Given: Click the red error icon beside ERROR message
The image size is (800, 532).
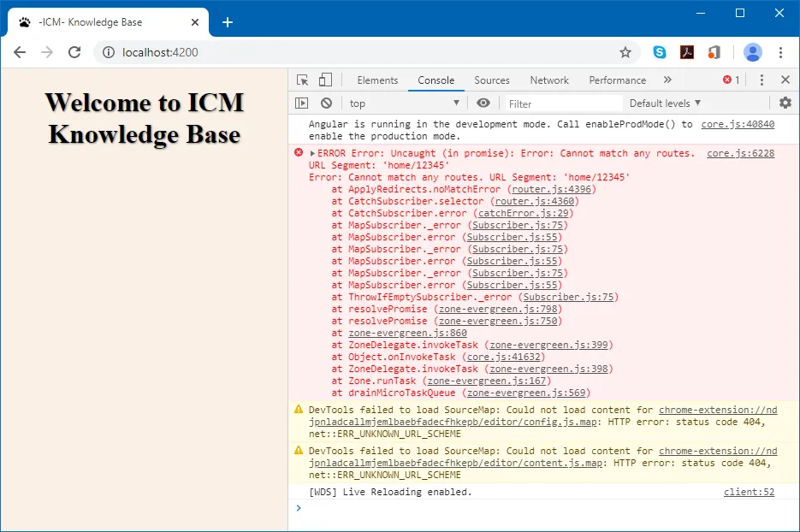Looking at the screenshot, I should [299, 152].
